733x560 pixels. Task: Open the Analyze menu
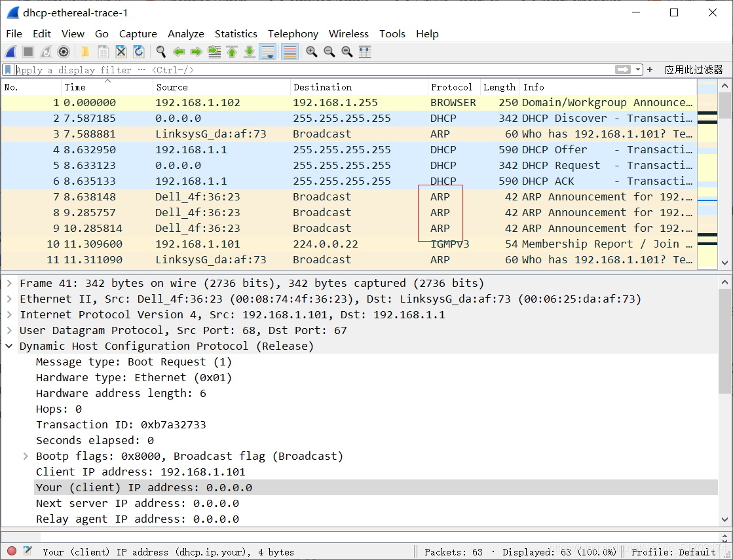(x=186, y=33)
